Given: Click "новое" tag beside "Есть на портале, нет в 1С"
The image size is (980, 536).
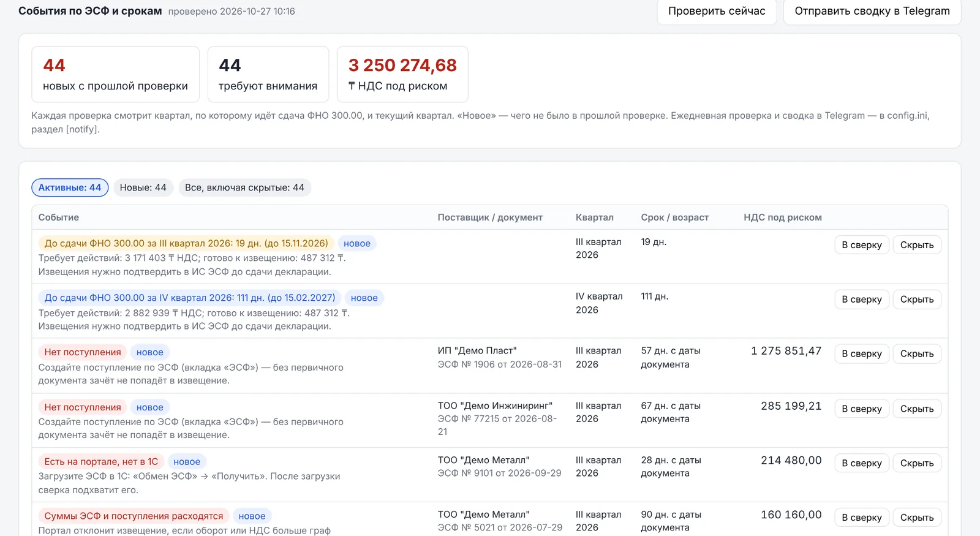Looking at the screenshot, I should click(187, 462).
